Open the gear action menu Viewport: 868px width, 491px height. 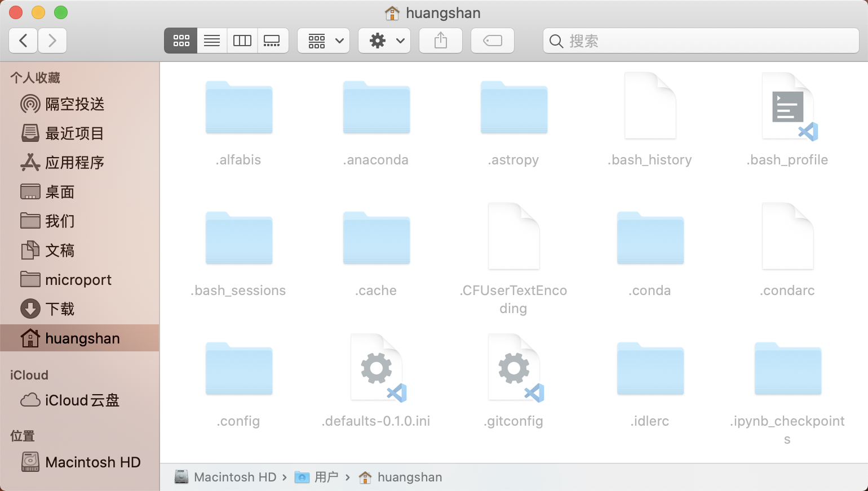[x=384, y=41]
